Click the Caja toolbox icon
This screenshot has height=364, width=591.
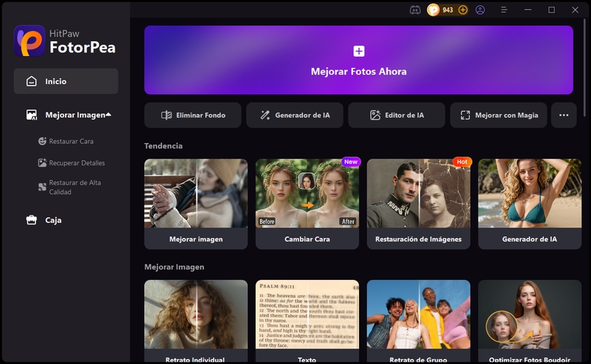coord(31,220)
